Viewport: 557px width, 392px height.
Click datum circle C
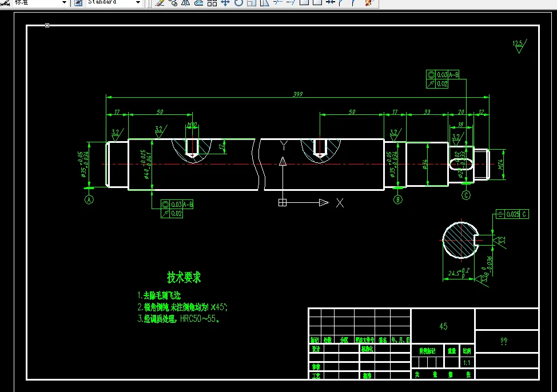(466, 195)
